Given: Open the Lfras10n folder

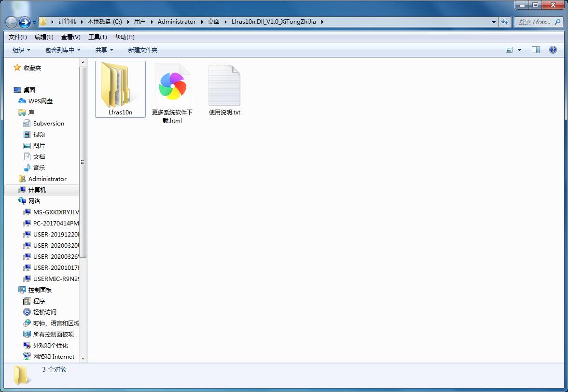Looking at the screenshot, I should tap(120, 89).
